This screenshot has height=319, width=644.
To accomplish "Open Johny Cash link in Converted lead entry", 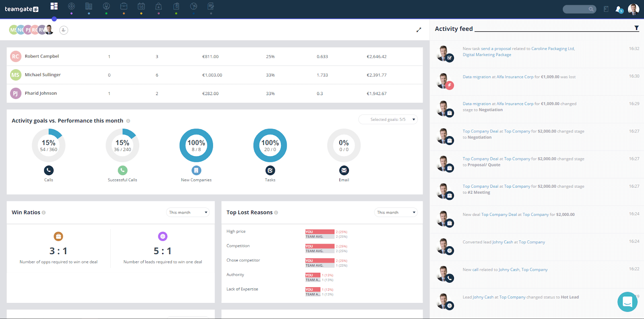I will pyautogui.click(x=502, y=242).
